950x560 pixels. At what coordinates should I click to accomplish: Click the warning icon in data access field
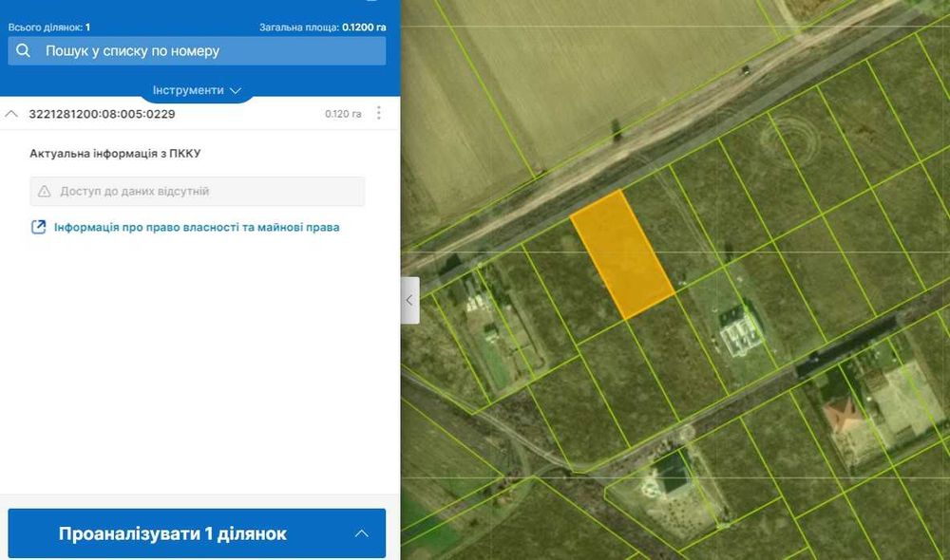click(x=45, y=192)
